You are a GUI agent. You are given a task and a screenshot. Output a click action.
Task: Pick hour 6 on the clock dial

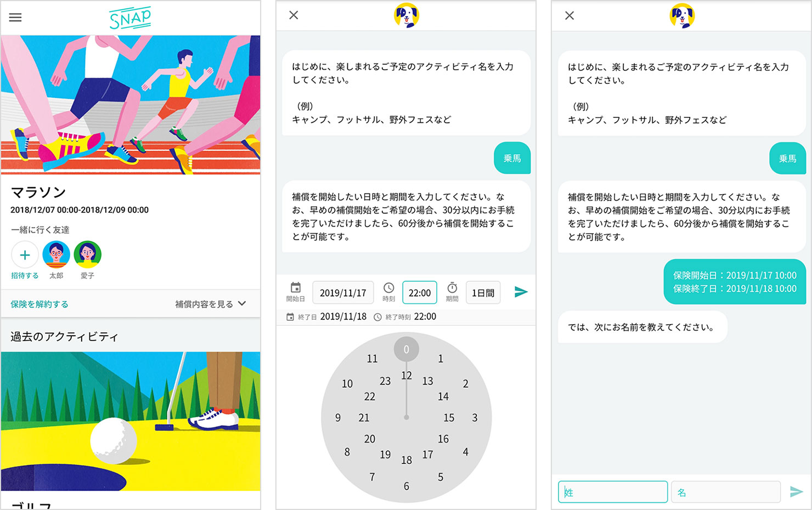pyautogui.click(x=406, y=486)
